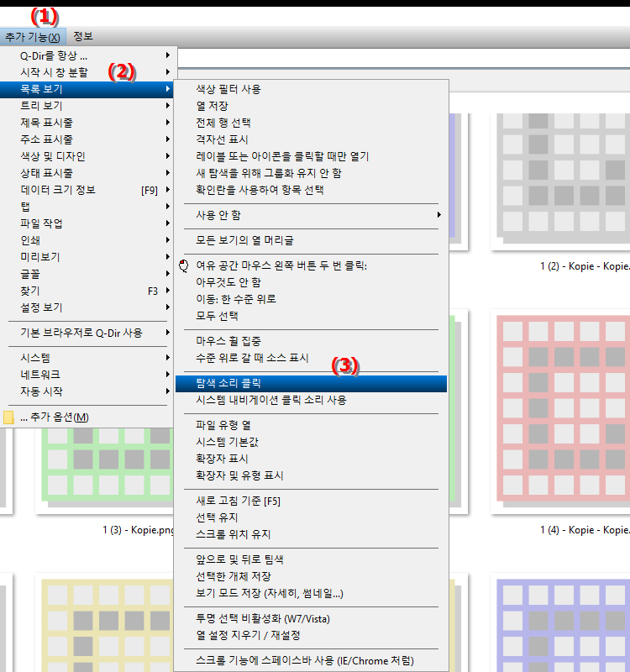This screenshot has width=630, height=672.
Task: Click 보기 모드 저장 (자세히, 썸네일...)
Action: coord(311,593)
